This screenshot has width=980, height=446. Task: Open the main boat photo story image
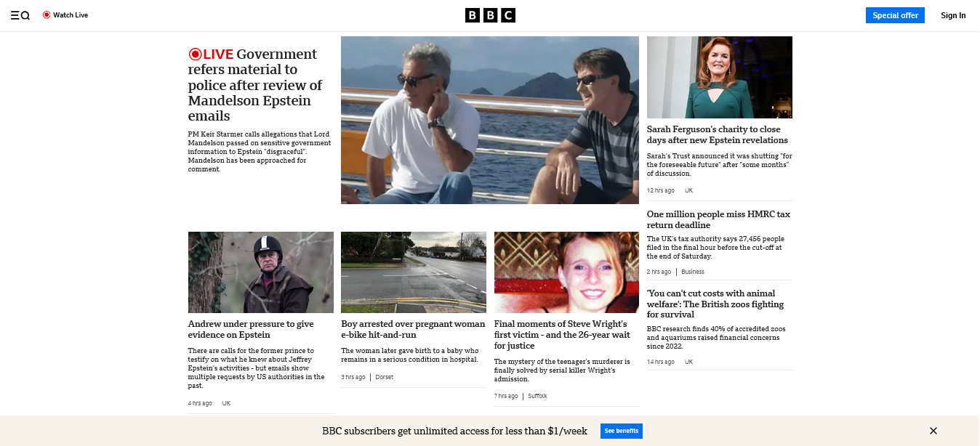pyautogui.click(x=489, y=120)
